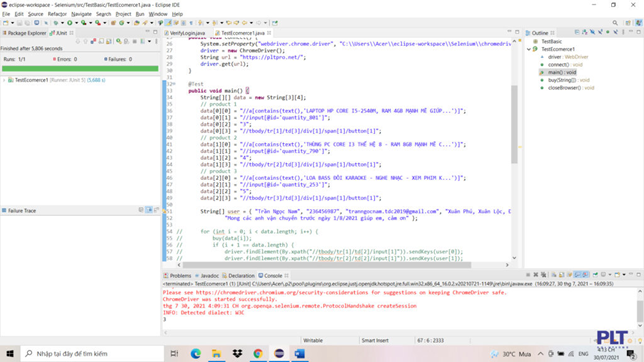Image resolution: width=644 pixels, height=362 pixels.
Task: Toggle Scroll Lock in Console toolbar
Action: tap(561, 274)
